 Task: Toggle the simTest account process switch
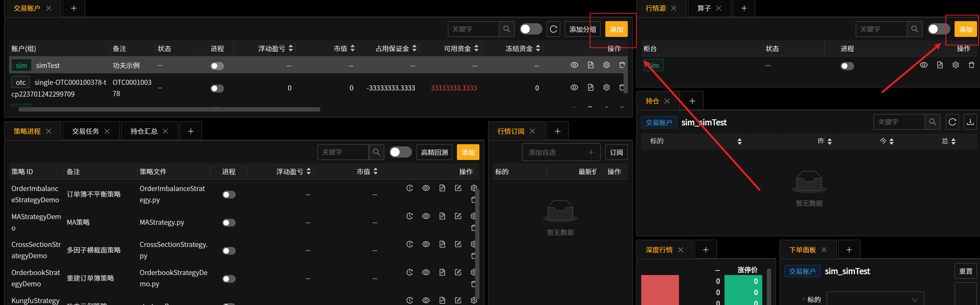click(x=217, y=66)
